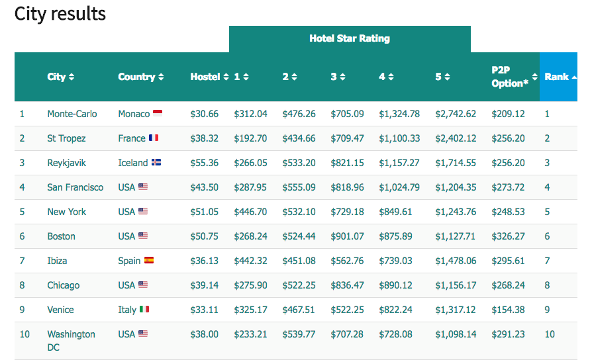
Task: Click the Iceland flag icon
Action: click(x=156, y=162)
